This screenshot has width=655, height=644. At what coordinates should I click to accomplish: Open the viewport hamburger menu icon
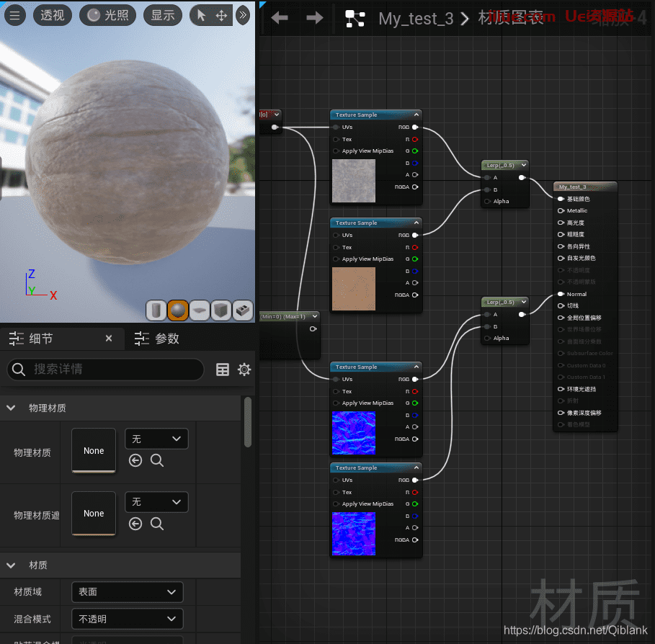tap(15, 14)
